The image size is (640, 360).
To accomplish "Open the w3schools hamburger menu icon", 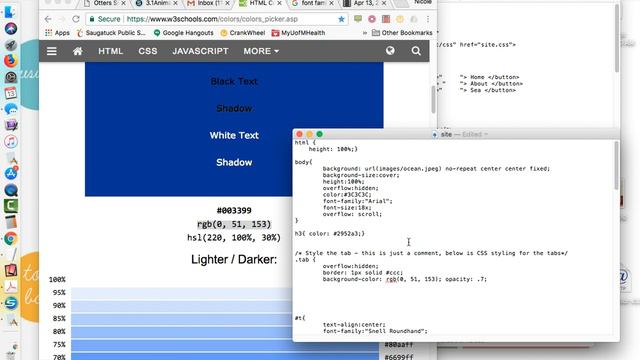I will click(51, 51).
